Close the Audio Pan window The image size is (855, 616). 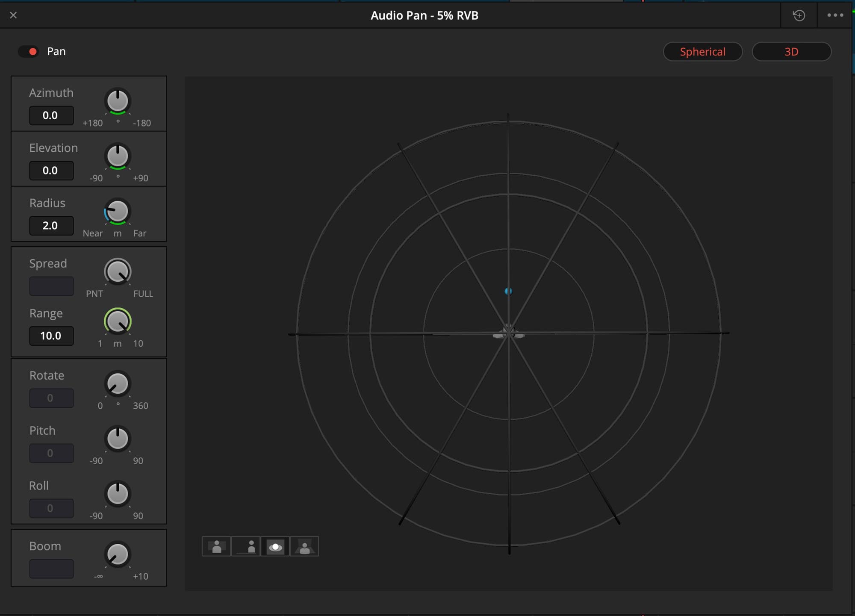click(x=13, y=15)
